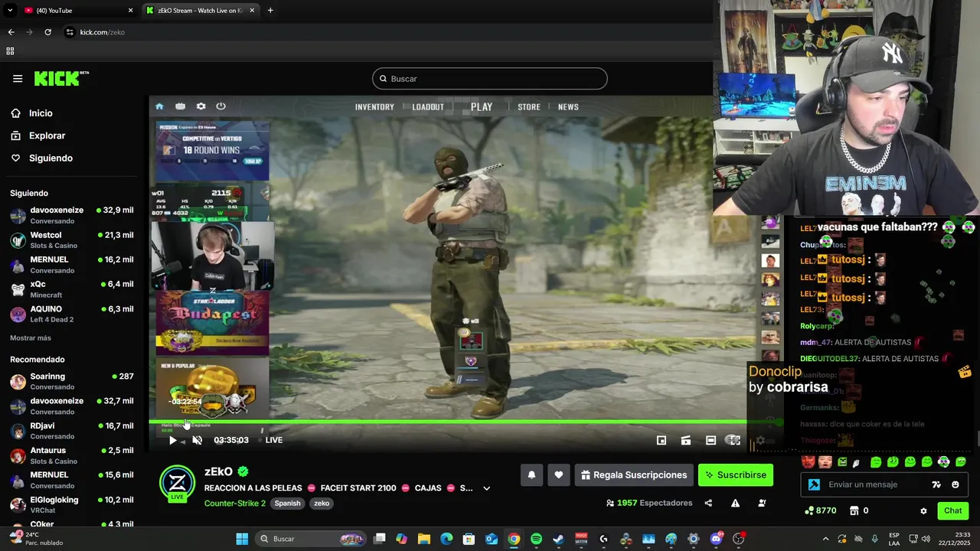Viewport: 980px width, 551px height.
Task: Click Regala Suscripciones button
Action: click(x=634, y=475)
